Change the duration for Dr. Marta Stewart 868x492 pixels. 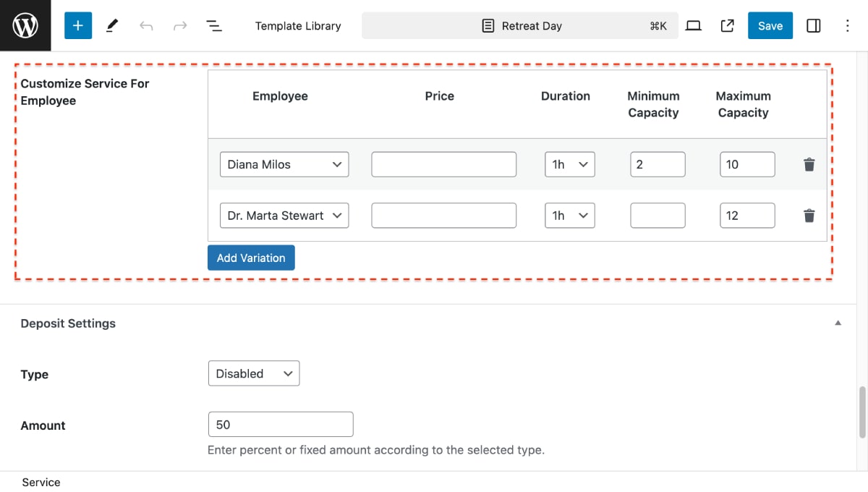tap(570, 216)
